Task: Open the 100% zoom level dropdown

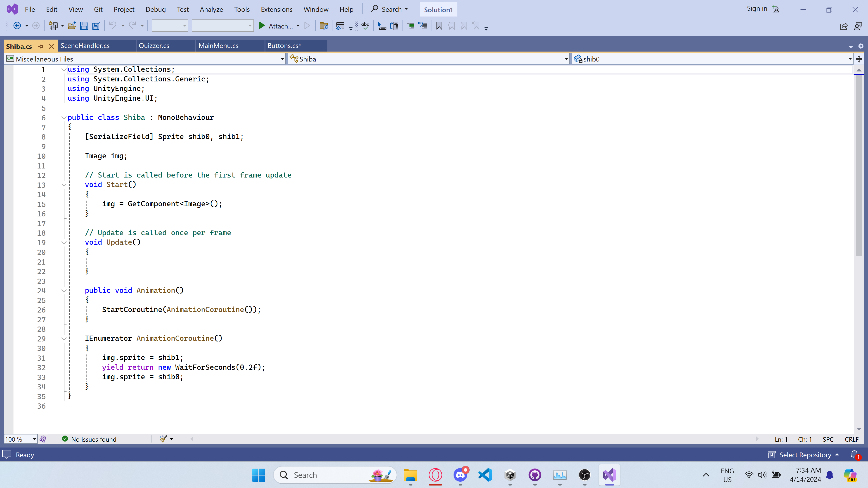Action: [34, 439]
